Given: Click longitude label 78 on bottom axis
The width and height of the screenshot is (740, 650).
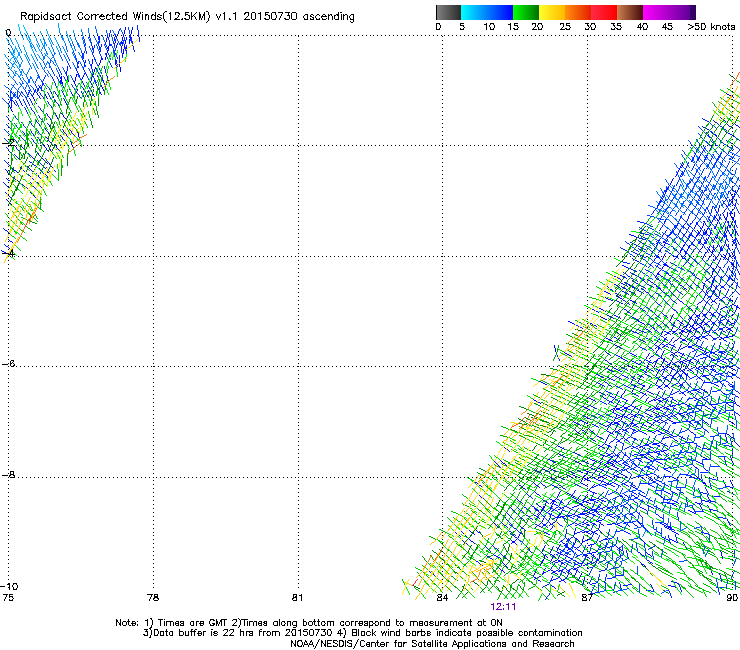Looking at the screenshot, I should (x=153, y=598).
